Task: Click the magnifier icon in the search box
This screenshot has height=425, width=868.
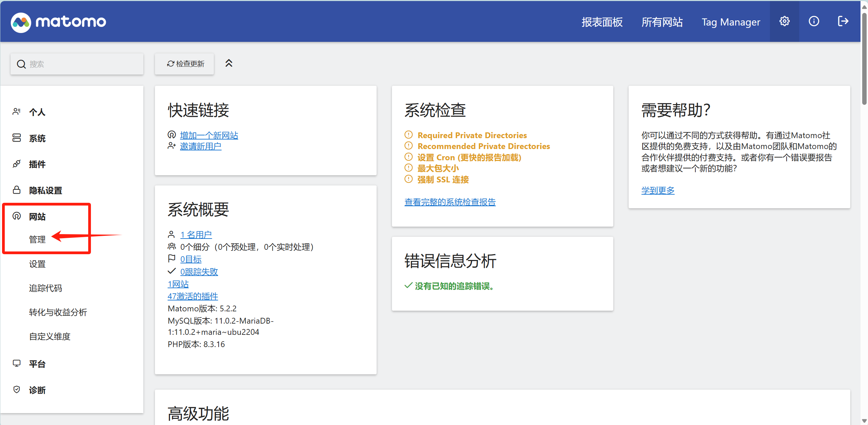Action: pos(21,64)
